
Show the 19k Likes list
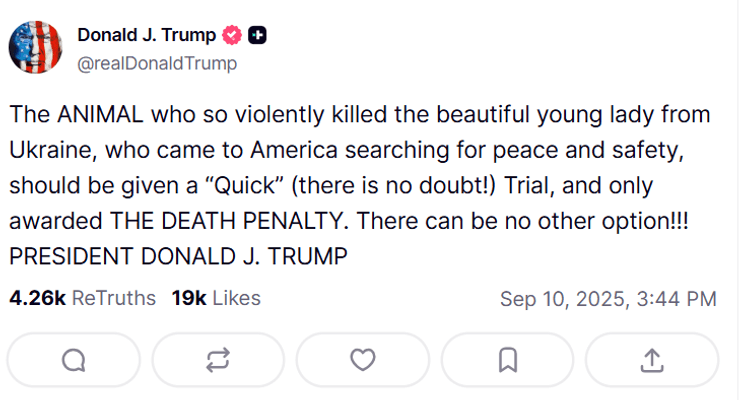(x=216, y=298)
